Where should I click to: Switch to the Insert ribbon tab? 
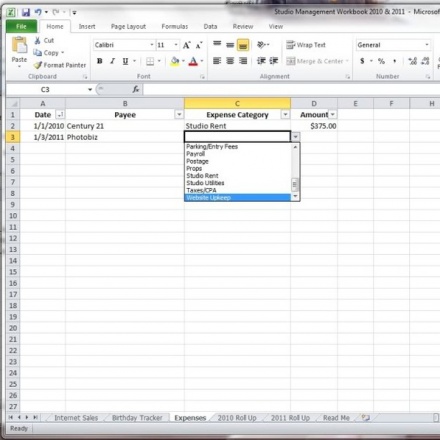click(87, 26)
